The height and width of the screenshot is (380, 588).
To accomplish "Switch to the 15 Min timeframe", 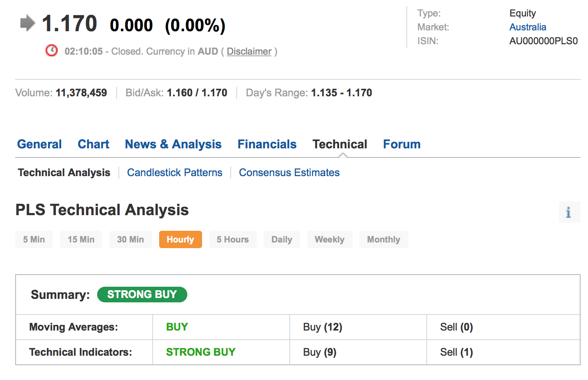I will coord(81,239).
